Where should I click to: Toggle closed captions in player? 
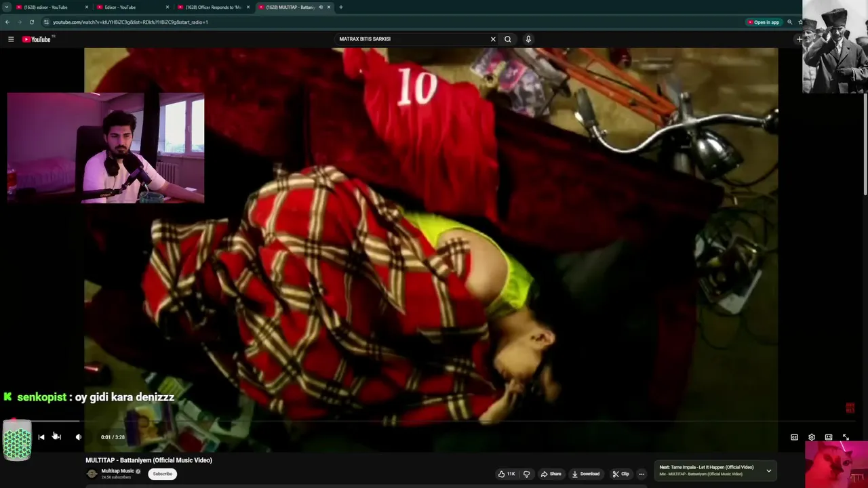794,437
